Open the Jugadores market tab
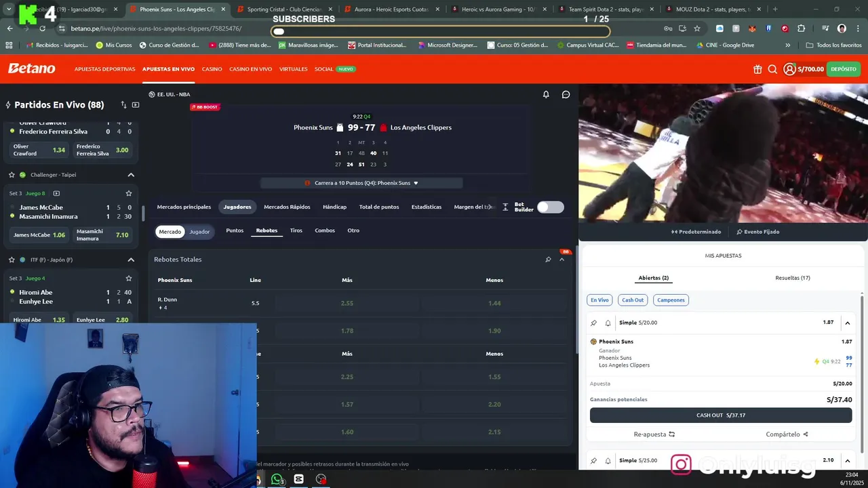Screen dimensions: 868x488 (237, 207)
